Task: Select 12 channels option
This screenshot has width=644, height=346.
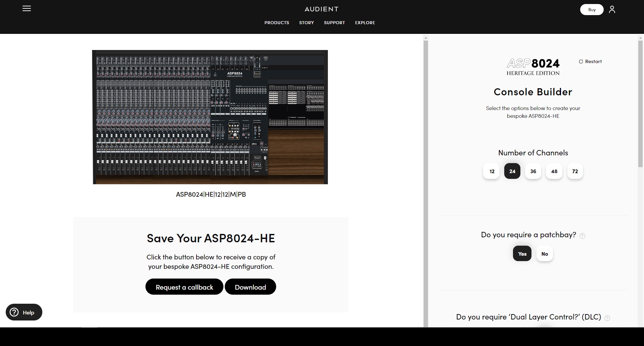Action: [x=491, y=171]
